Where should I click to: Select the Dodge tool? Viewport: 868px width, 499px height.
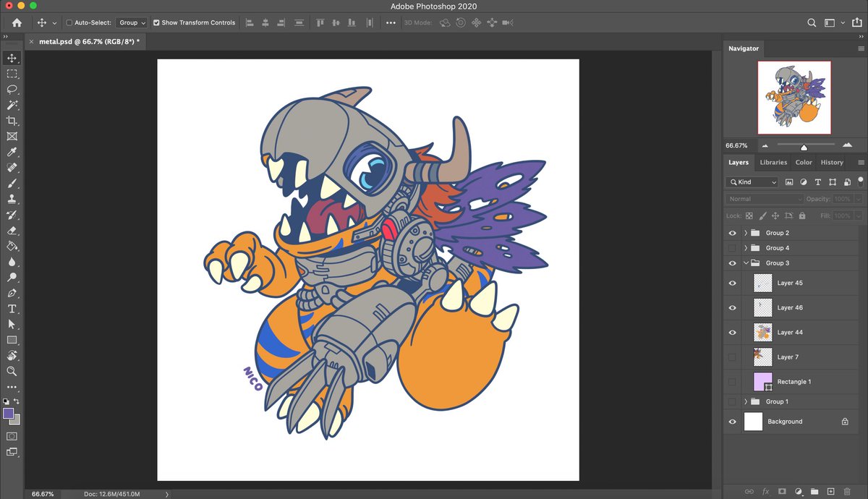(x=12, y=277)
